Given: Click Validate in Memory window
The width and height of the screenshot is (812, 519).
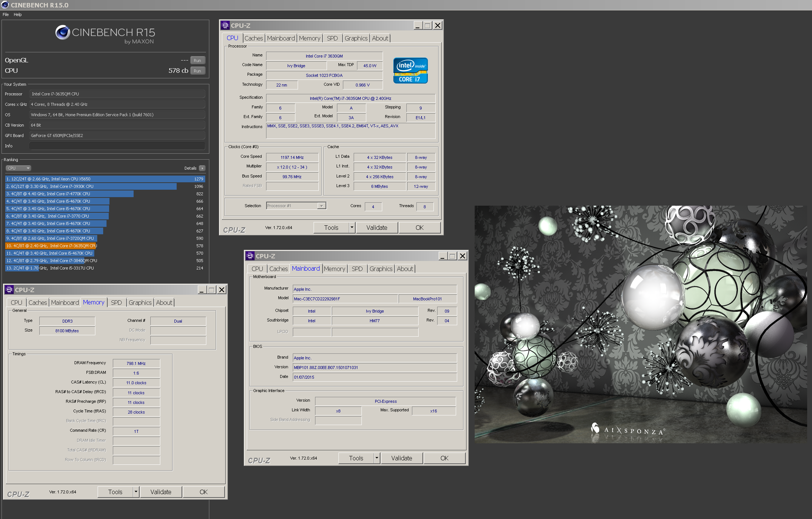Looking at the screenshot, I should (x=161, y=492).
